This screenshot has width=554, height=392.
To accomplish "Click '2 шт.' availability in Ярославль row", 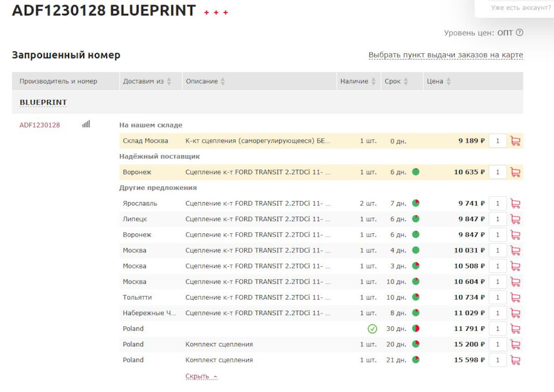I will pos(368,203).
